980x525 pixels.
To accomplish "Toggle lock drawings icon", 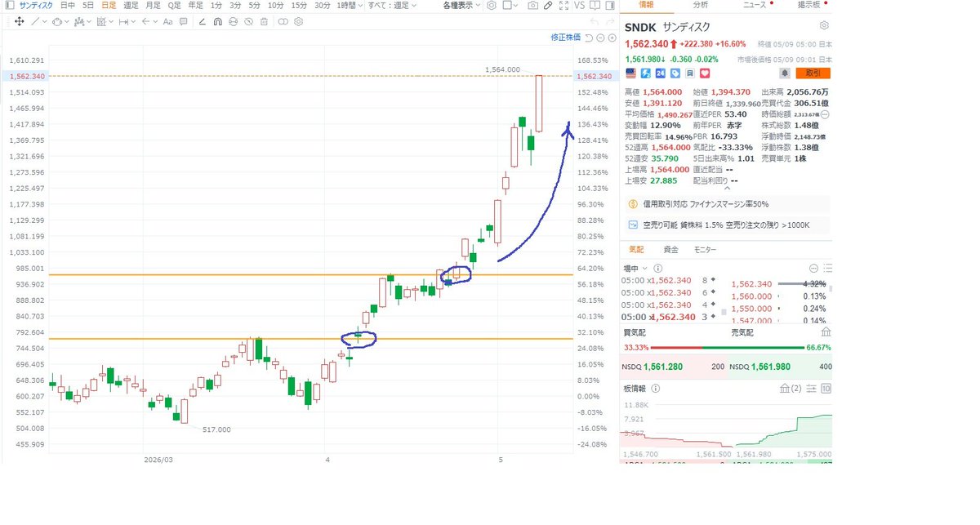I will pyautogui.click(x=234, y=21).
